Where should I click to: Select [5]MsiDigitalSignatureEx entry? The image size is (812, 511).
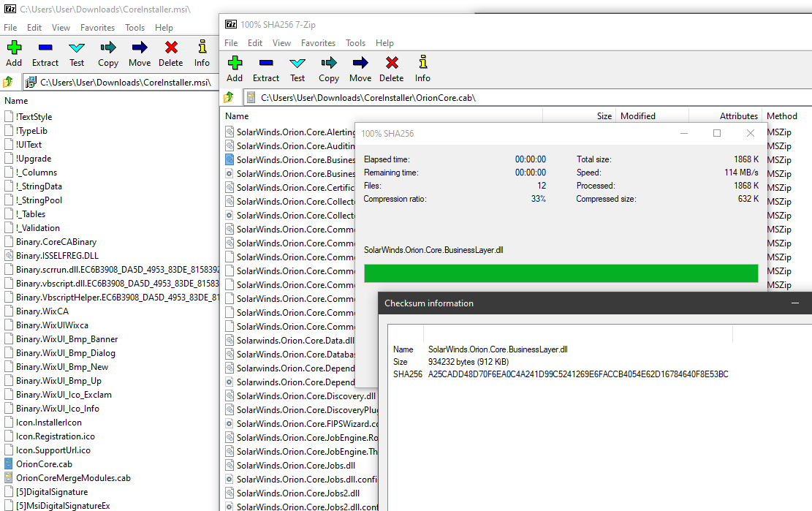point(63,505)
